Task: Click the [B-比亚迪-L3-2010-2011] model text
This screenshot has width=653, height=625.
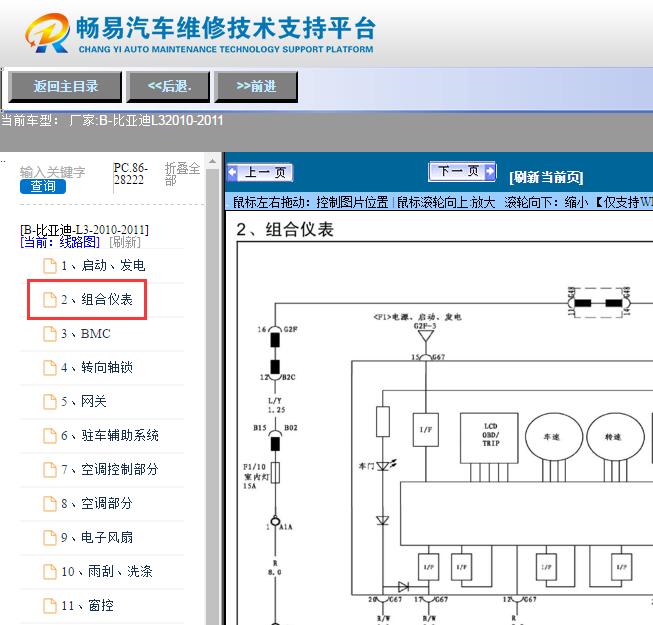Action: 84,230
